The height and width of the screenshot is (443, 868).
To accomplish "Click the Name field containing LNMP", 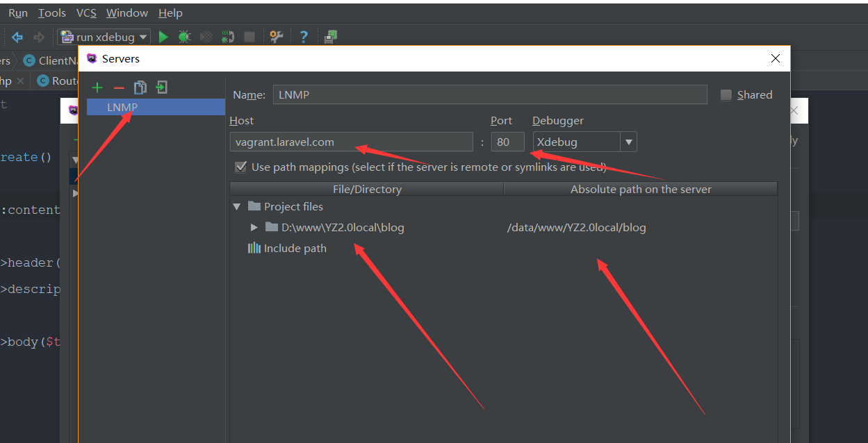I will click(x=490, y=94).
